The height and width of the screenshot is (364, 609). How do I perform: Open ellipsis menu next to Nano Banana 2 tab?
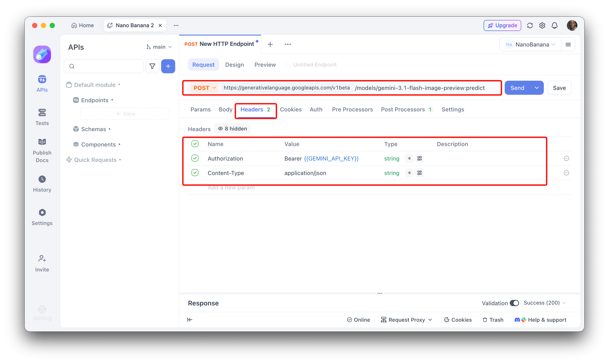point(176,26)
